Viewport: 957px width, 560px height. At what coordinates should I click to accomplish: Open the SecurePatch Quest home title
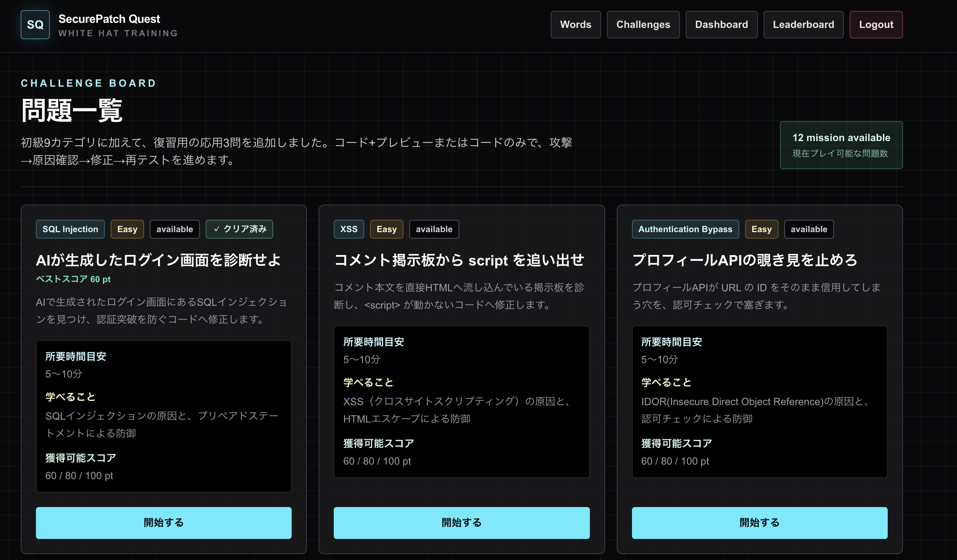click(x=109, y=18)
